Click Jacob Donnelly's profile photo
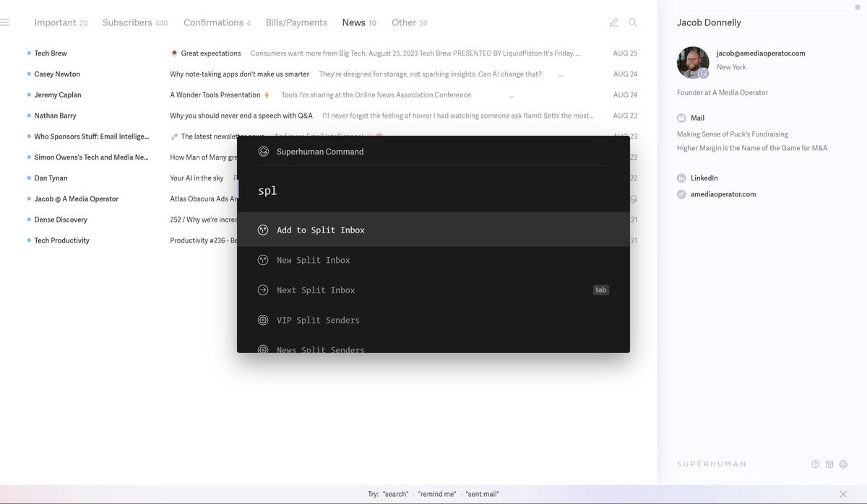The height and width of the screenshot is (504, 867). (692, 62)
